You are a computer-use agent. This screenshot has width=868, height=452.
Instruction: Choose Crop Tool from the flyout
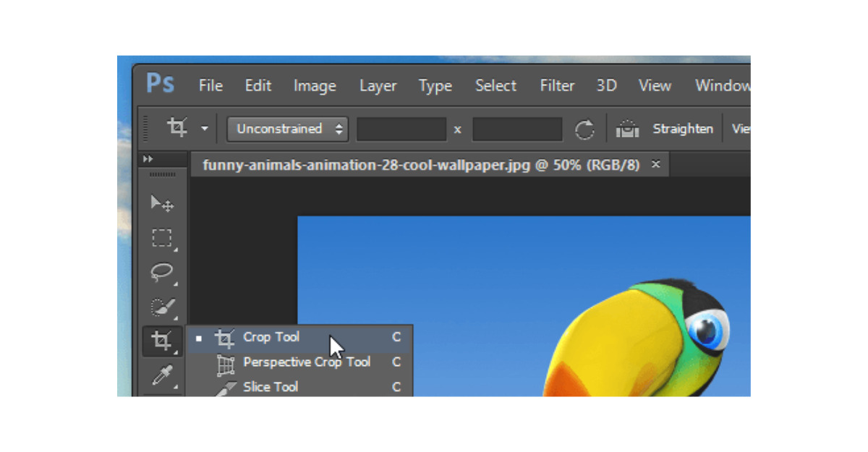271,337
